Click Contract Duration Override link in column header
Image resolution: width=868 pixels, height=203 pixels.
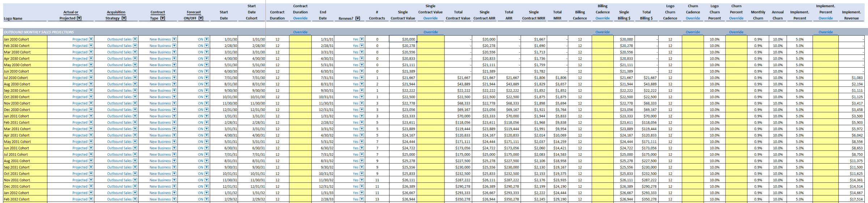click(x=300, y=18)
